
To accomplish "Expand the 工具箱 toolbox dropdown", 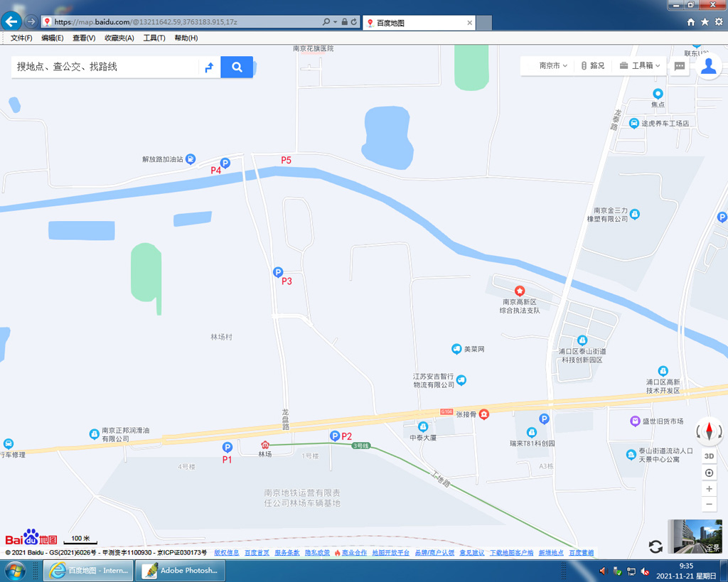I will click(x=640, y=65).
